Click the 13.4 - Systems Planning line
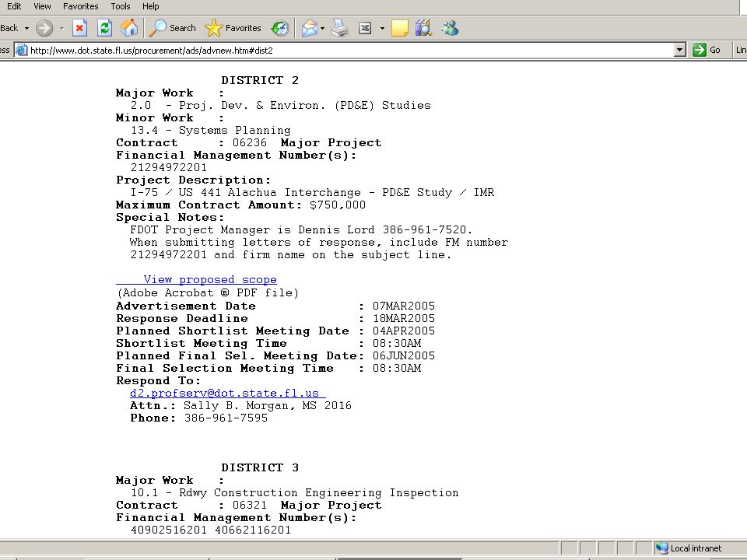The width and height of the screenshot is (747, 560). 211,131
